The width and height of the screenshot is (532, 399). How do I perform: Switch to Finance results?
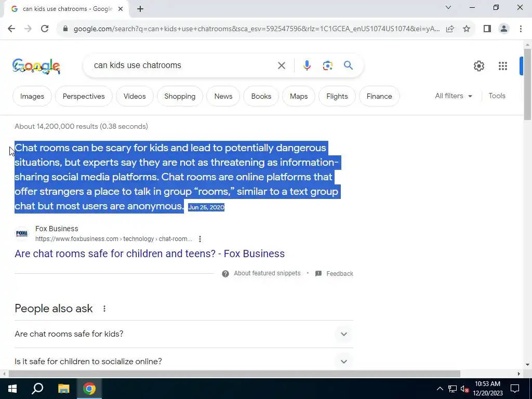point(379,96)
